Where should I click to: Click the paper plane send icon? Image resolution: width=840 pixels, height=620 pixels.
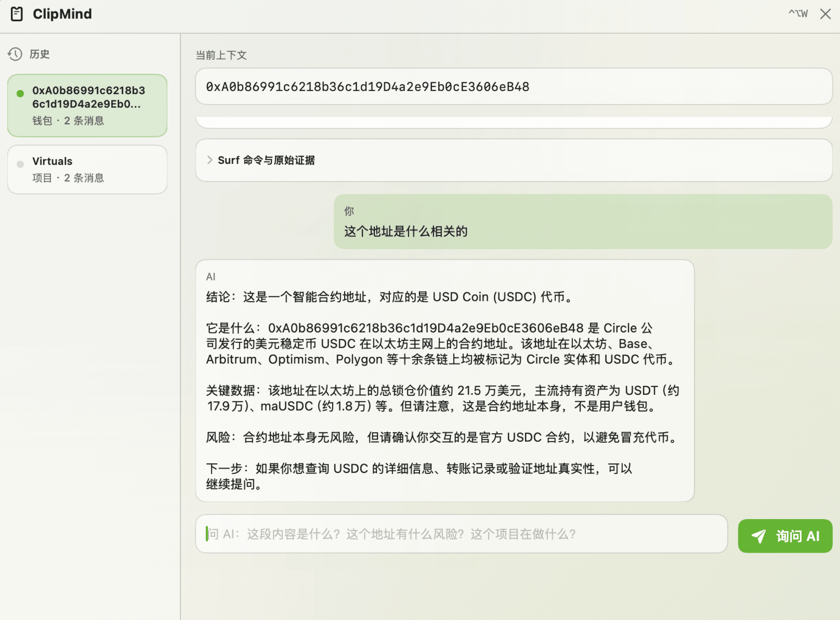point(759,536)
